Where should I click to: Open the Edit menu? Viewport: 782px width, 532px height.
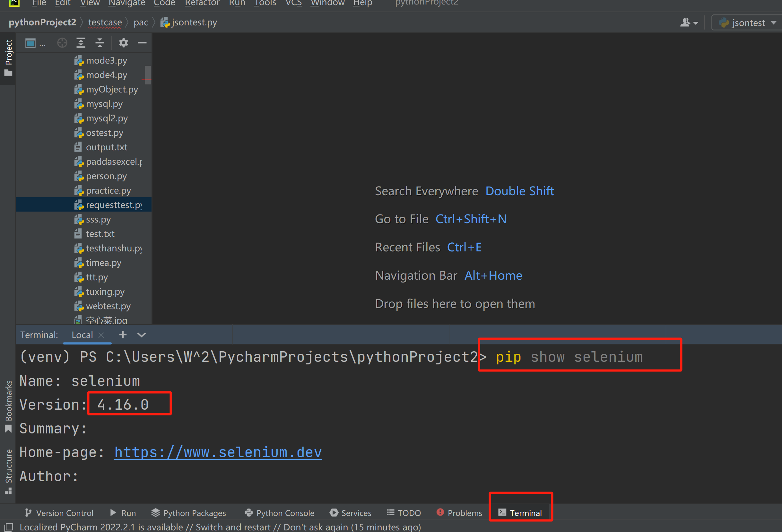pos(63,3)
